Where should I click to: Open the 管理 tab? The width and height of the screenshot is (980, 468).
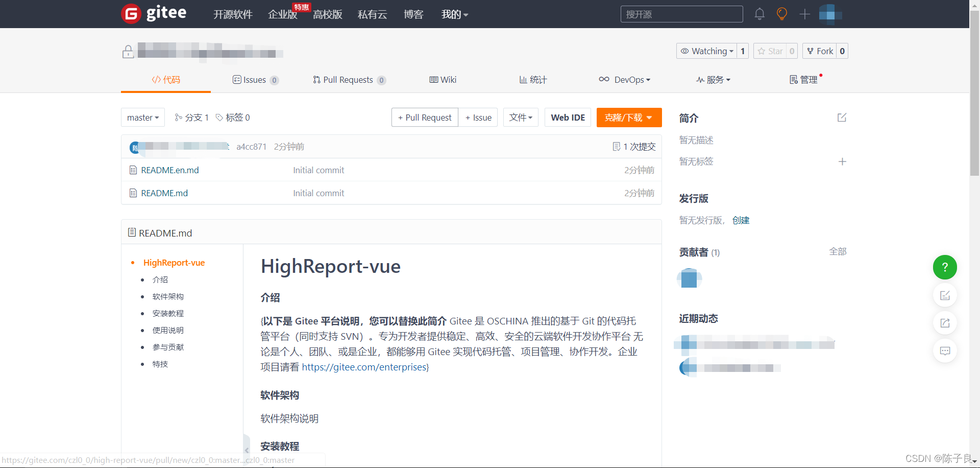pos(804,80)
